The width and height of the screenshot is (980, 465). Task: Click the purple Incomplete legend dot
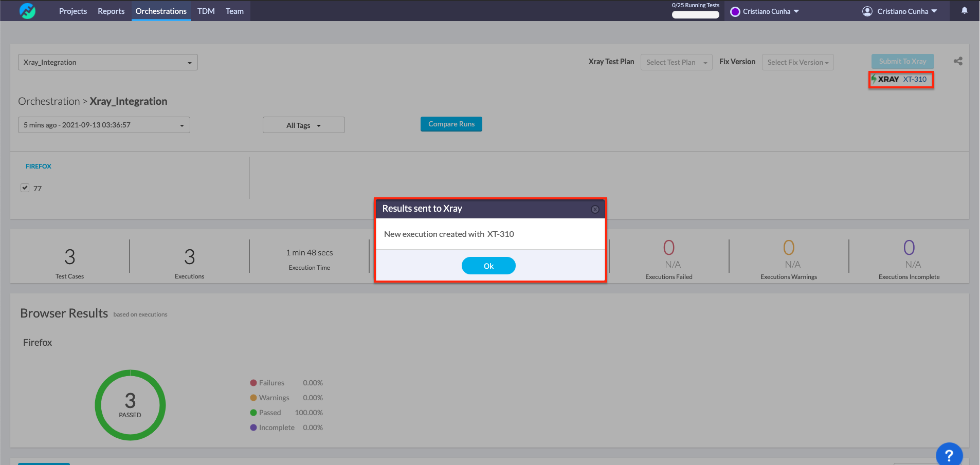pyautogui.click(x=253, y=427)
